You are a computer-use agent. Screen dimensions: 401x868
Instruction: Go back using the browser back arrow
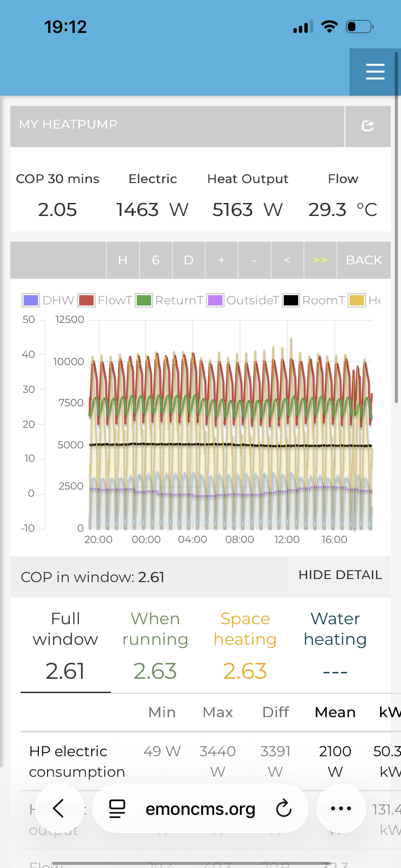59,808
